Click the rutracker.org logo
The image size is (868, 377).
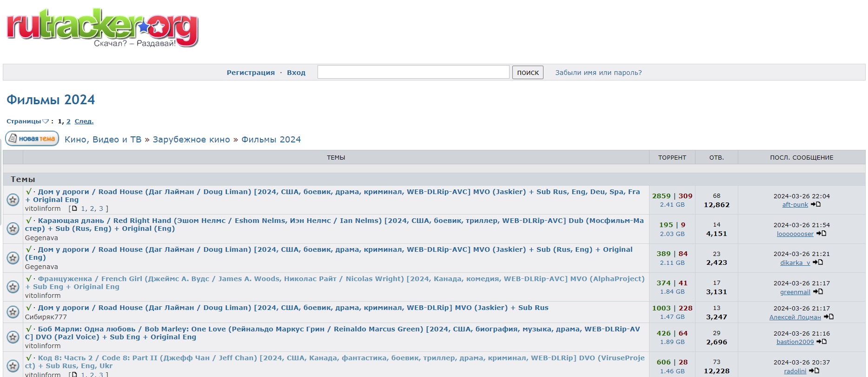(x=102, y=27)
